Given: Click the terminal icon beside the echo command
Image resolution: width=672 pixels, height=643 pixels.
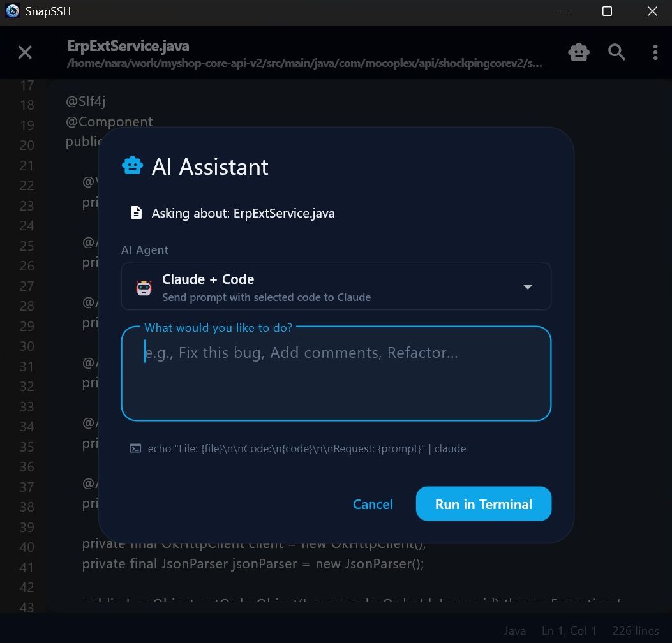Looking at the screenshot, I should (x=135, y=448).
